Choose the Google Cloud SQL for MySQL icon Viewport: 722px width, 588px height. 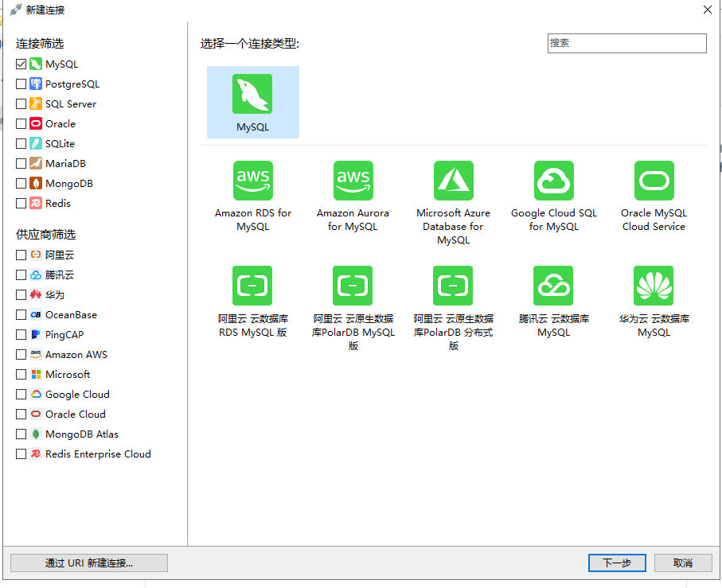coord(554,181)
